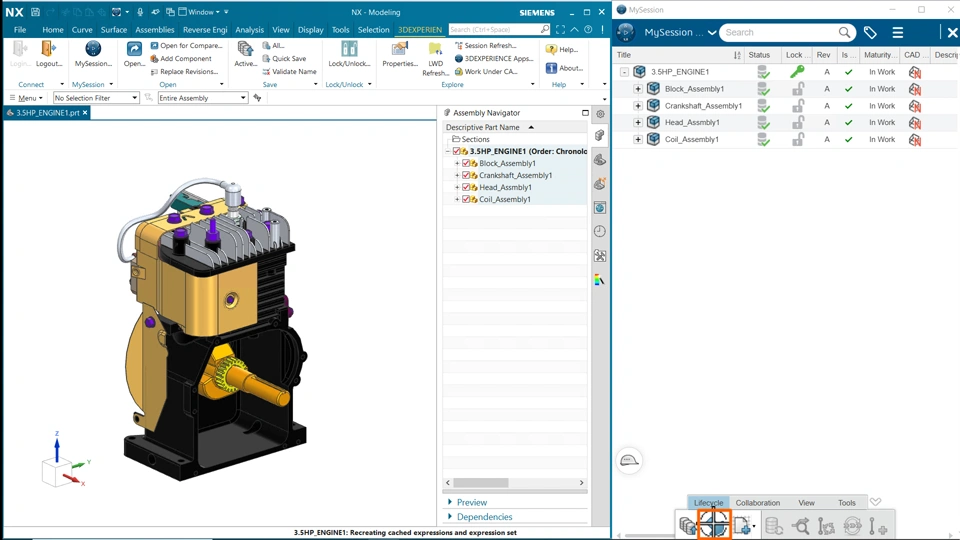This screenshot has height=540, width=960.
Task: Toggle the Head_Assmbly1 checkbox in navigator
Action: (x=466, y=187)
